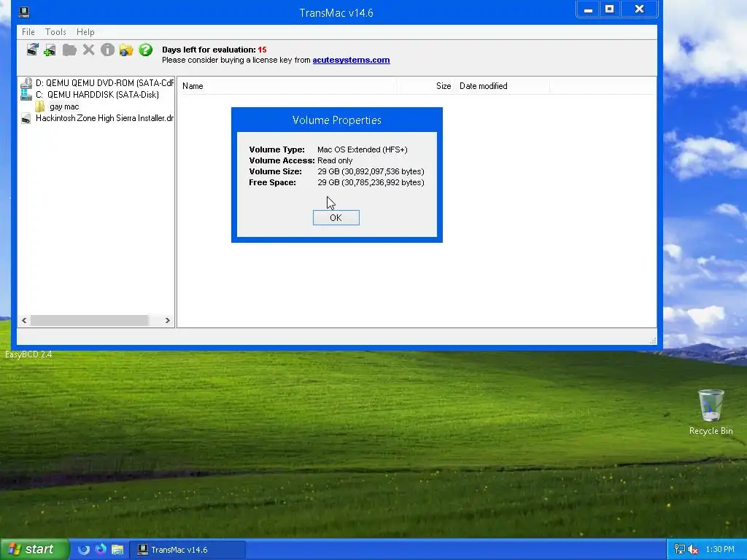Click the grayed-out folder toolbar icon
This screenshot has height=560, width=747.
pos(69,50)
